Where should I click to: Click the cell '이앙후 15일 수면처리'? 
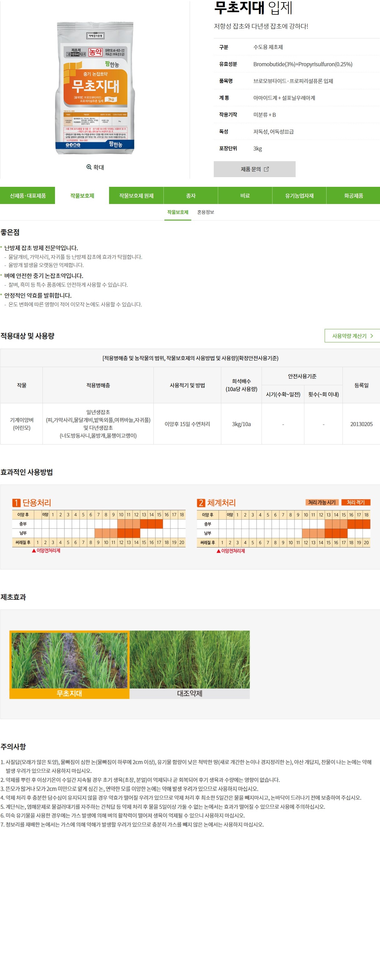(187, 424)
